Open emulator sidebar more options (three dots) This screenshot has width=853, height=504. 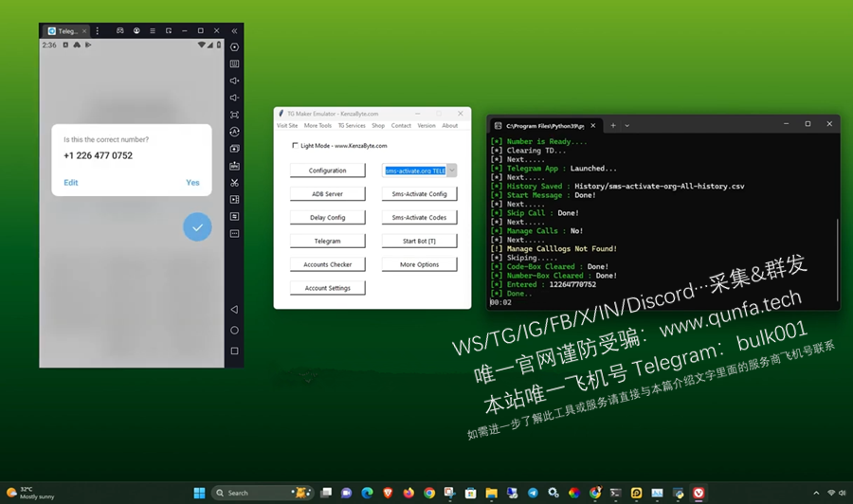[234, 234]
